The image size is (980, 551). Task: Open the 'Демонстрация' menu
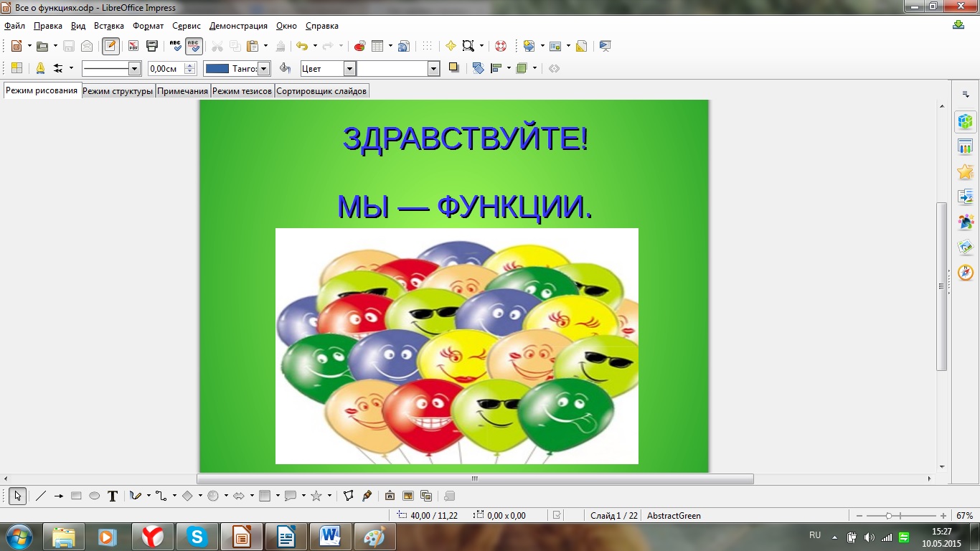click(238, 26)
